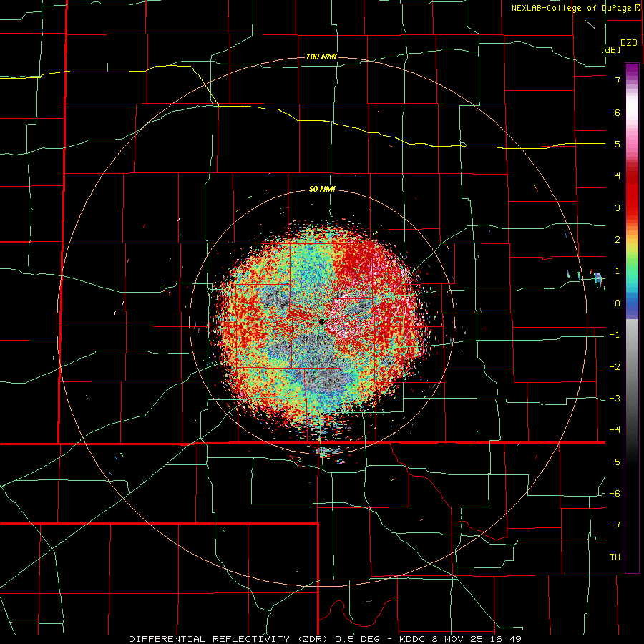The image size is (644, 644).
Task: Click the 7 value on the color scale
Action: (618, 80)
